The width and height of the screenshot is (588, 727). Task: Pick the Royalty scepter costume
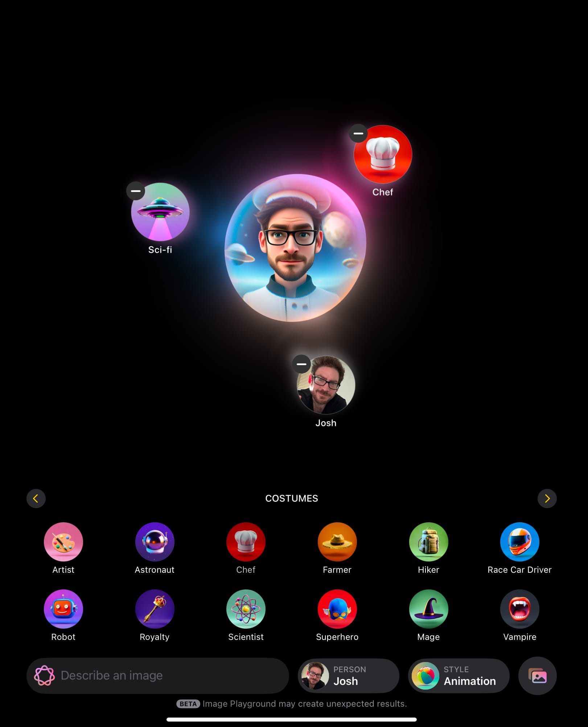(155, 609)
